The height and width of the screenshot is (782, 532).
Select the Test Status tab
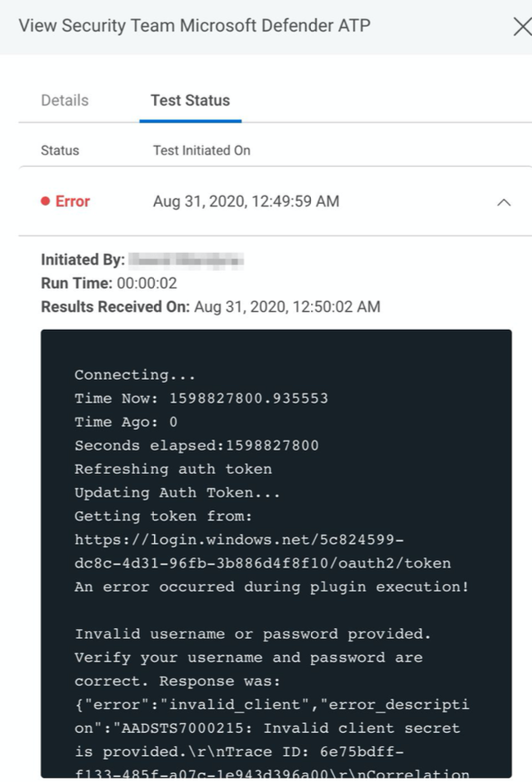pos(191,100)
